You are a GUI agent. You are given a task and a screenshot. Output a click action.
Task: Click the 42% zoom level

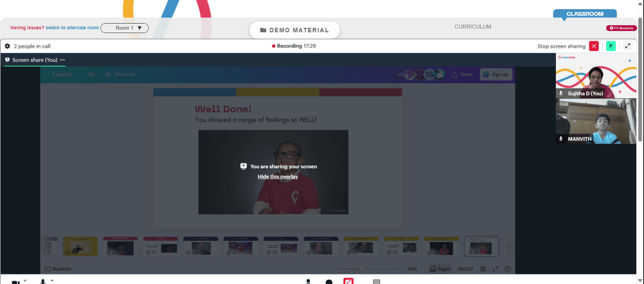(412, 269)
